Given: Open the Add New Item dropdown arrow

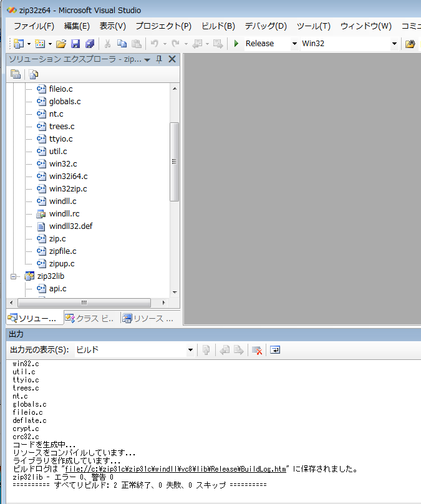Looking at the screenshot, I should click(50, 44).
